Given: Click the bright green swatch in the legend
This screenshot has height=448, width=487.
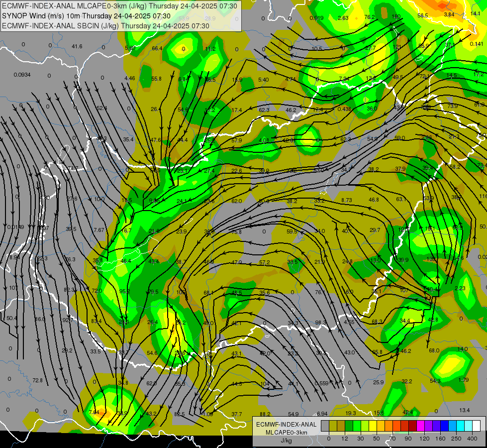Looking at the screenshot, I should click(x=357, y=426).
